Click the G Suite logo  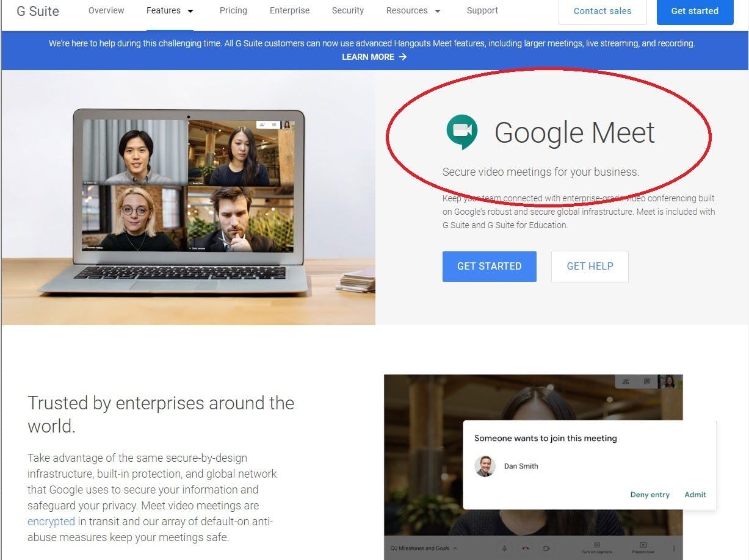tap(38, 11)
